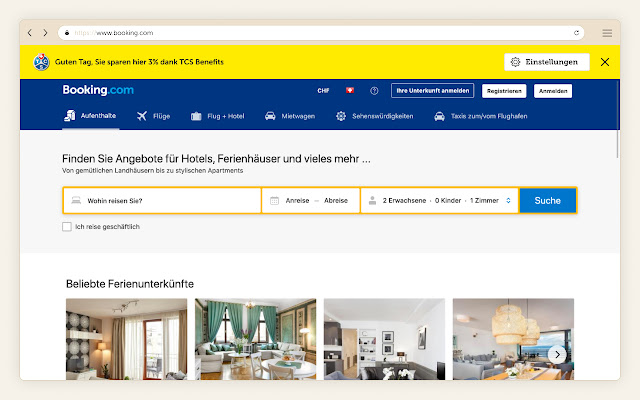Viewport: 640px width, 400px height.
Task: Close the yellow TCS Benefits banner
Action: tap(605, 62)
